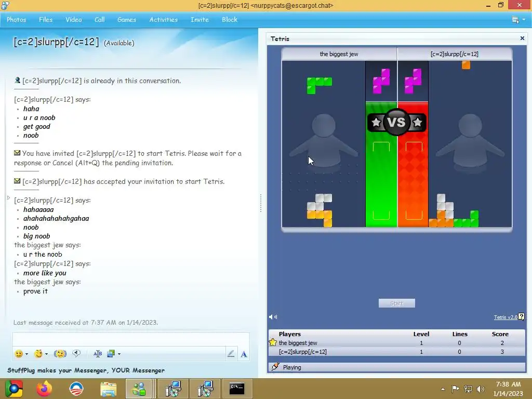Click the Tetris help question mark icon

point(522,317)
